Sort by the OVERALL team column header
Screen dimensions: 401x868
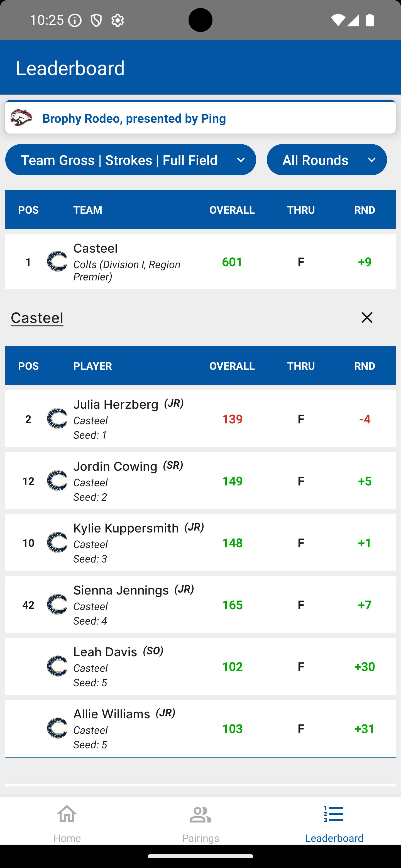(x=232, y=210)
